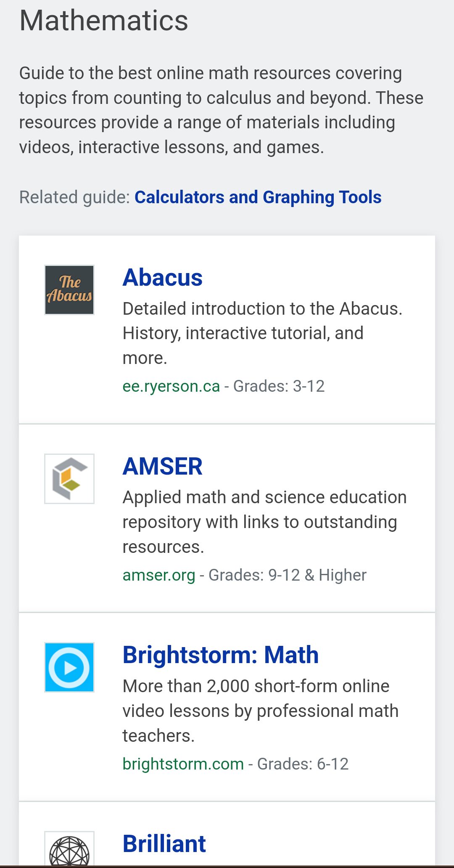
Task: Click the "Grades: 6-12" label
Action: coord(303,764)
